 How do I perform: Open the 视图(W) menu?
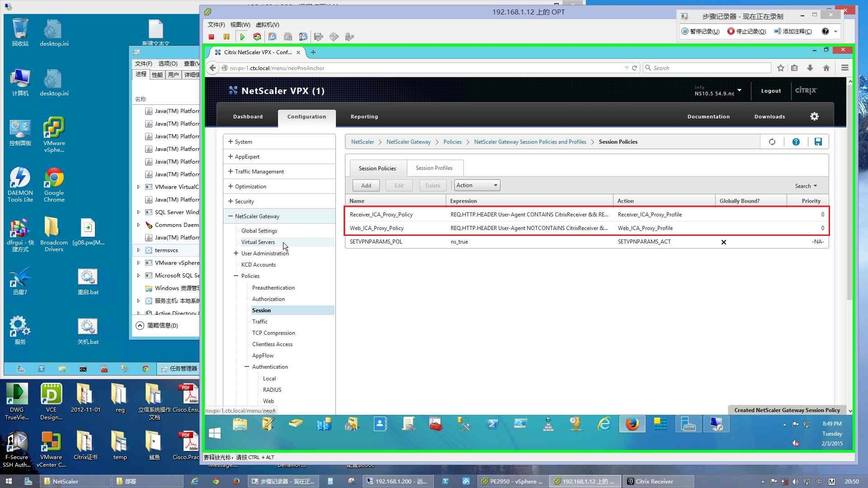(x=240, y=24)
